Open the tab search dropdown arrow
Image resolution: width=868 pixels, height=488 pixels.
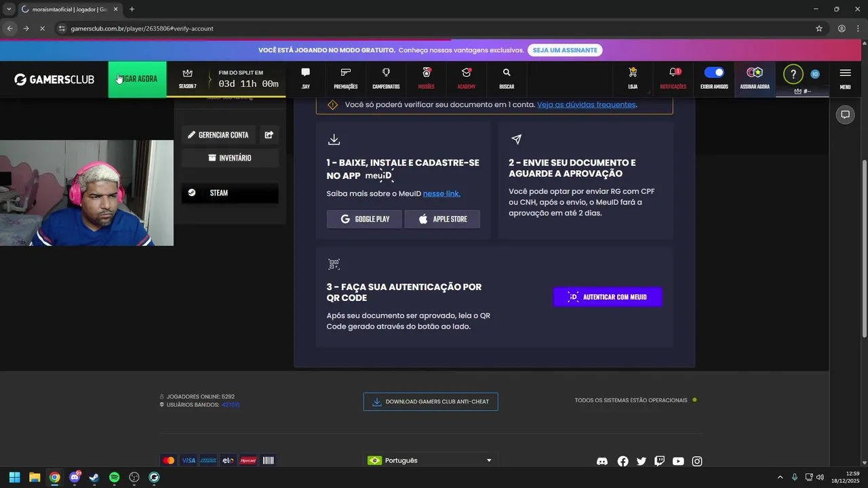click(8, 9)
